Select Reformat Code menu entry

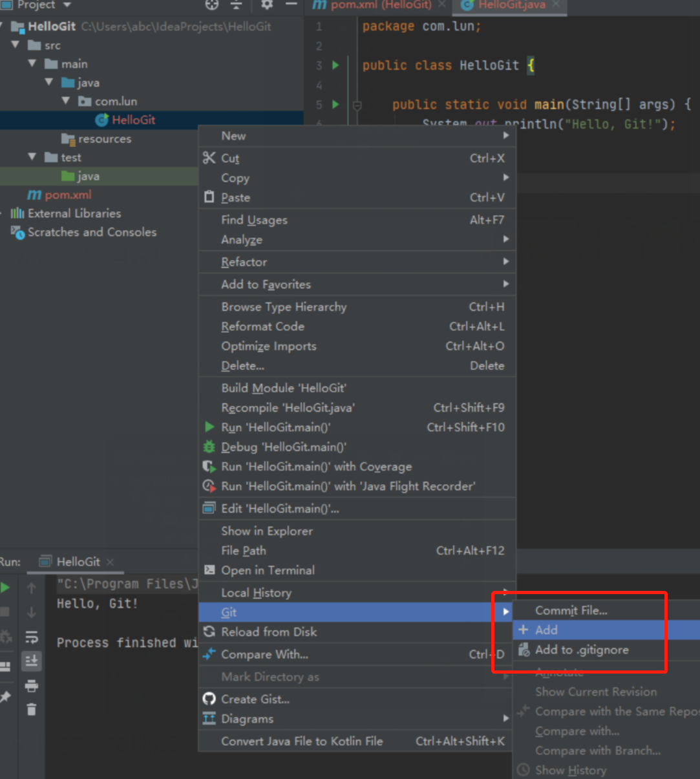pyautogui.click(x=357, y=326)
